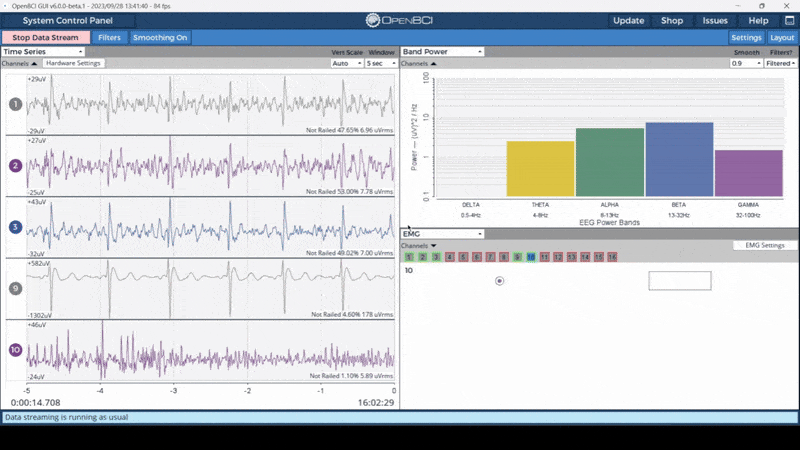Click channel 1 'Not Railed 47.65%' readout
800x450 pixels.
coord(349,131)
